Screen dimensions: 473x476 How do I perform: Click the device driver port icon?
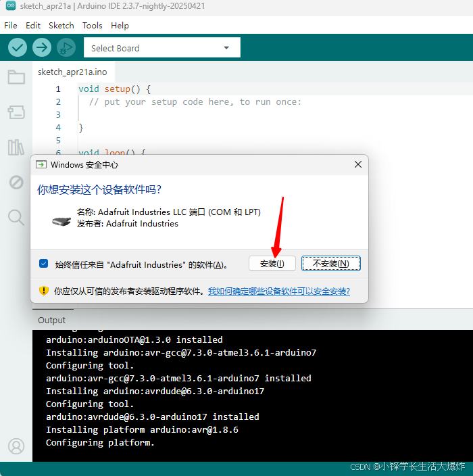(x=61, y=221)
